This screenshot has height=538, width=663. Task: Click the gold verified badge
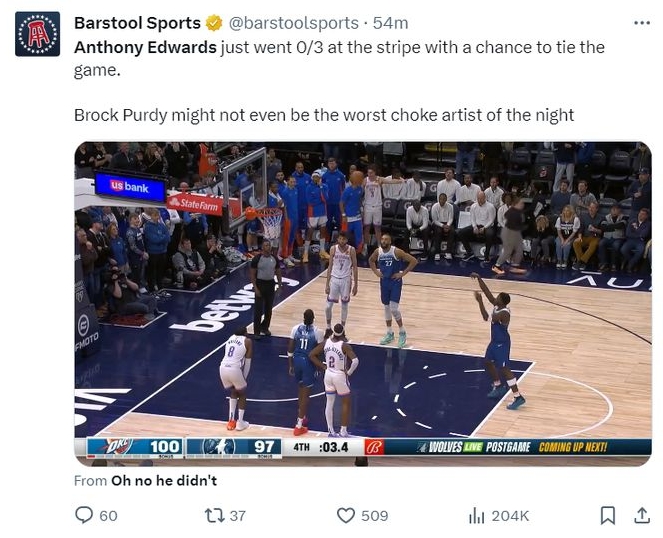pos(214,23)
